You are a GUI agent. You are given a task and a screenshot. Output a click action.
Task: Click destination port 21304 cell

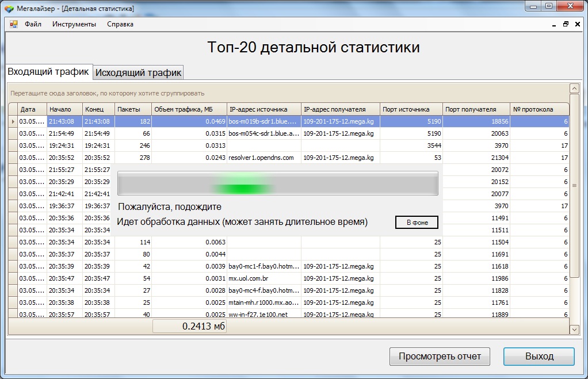(x=476, y=158)
